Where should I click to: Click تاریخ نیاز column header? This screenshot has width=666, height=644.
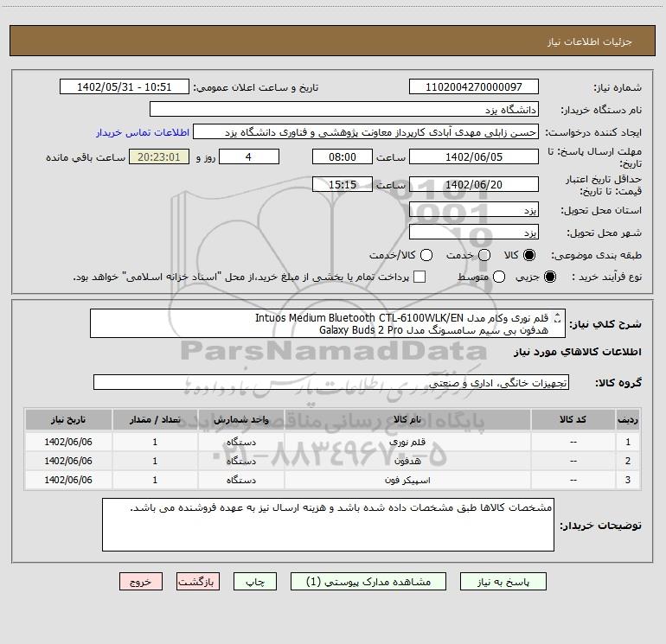click(68, 420)
